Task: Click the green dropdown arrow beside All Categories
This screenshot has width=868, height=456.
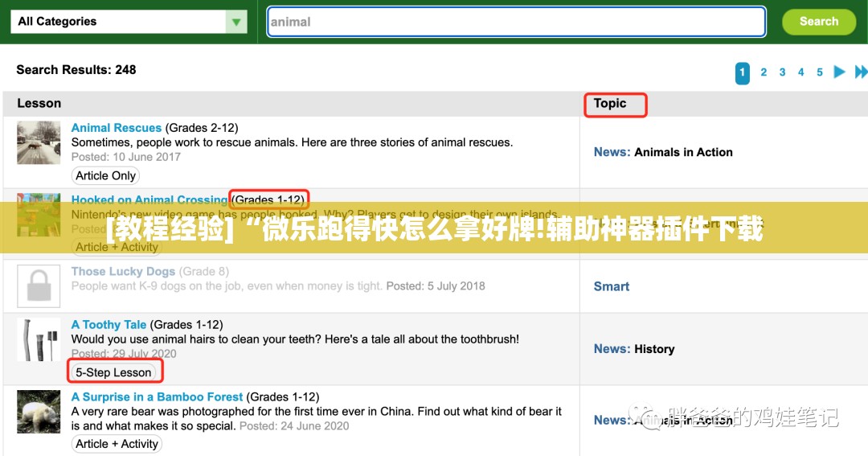Action: [x=236, y=22]
